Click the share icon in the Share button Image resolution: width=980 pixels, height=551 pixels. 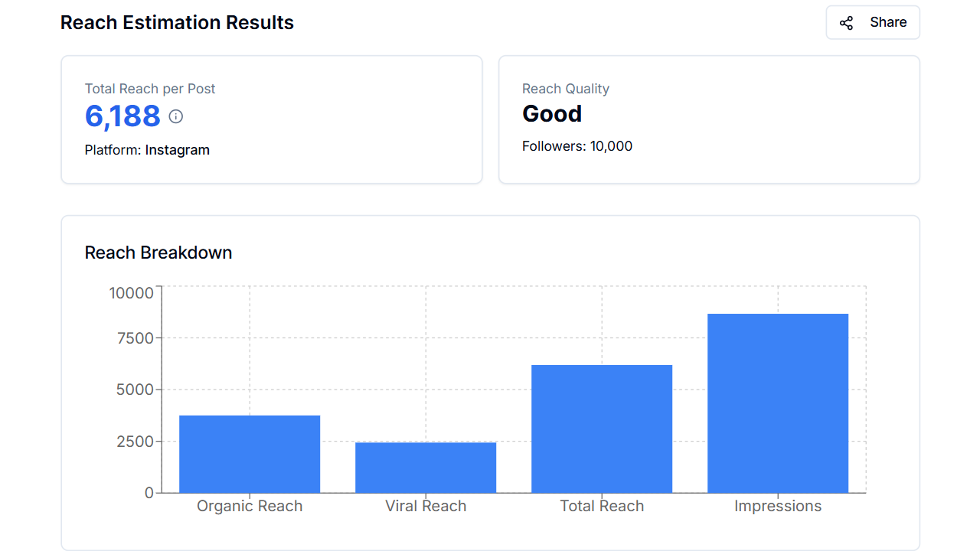click(846, 23)
